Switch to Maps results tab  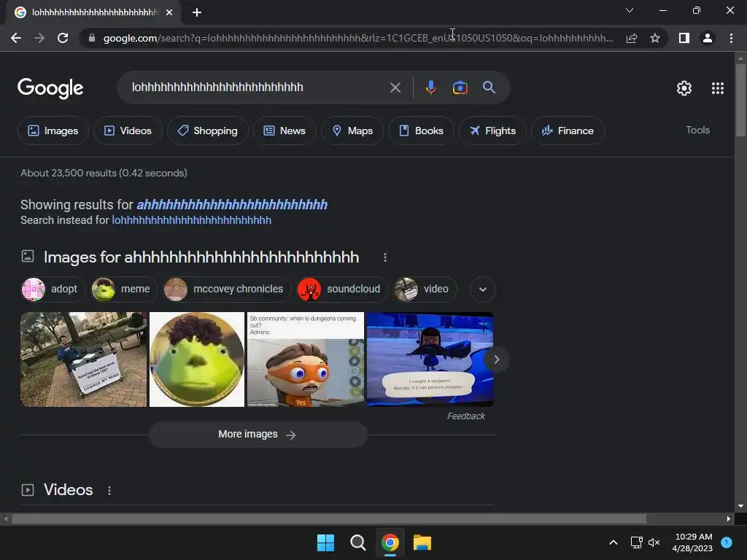[x=352, y=131]
